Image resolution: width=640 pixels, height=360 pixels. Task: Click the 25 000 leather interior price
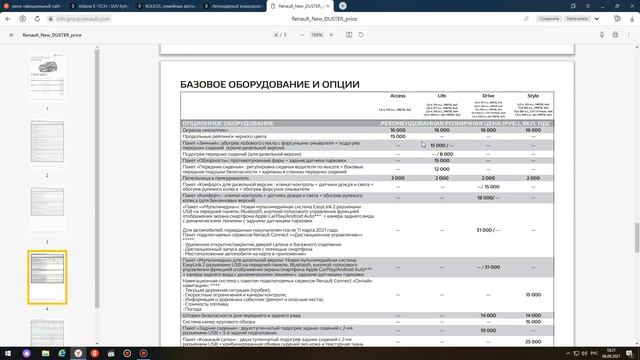pyautogui.click(x=533, y=342)
